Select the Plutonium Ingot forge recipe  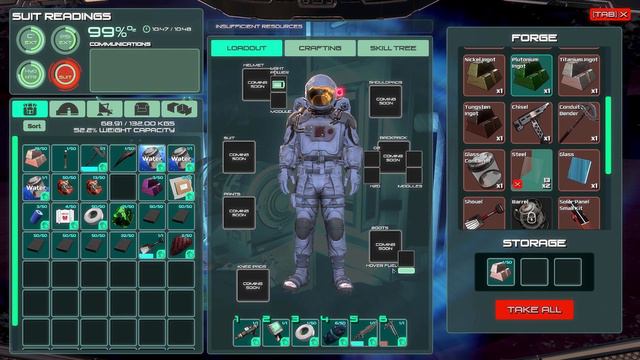(531, 76)
